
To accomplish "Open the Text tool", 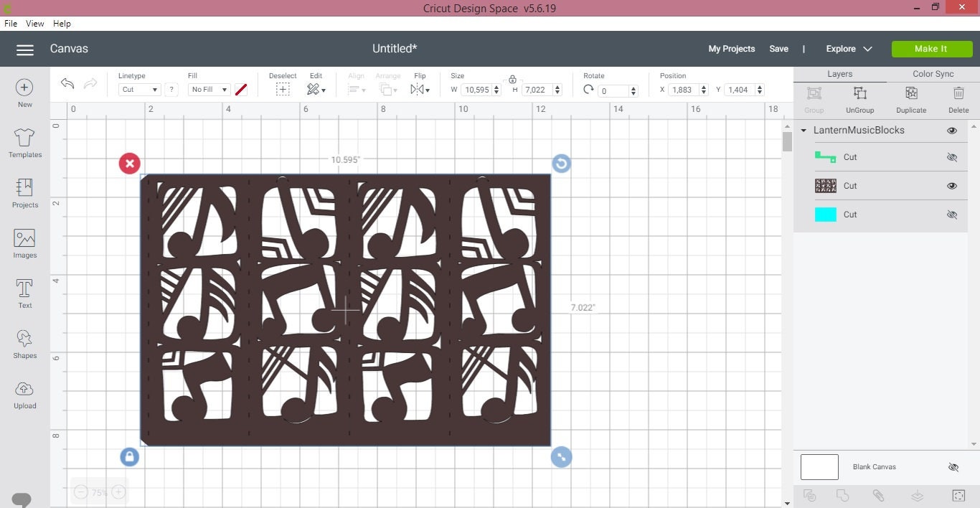I will pos(24,293).
